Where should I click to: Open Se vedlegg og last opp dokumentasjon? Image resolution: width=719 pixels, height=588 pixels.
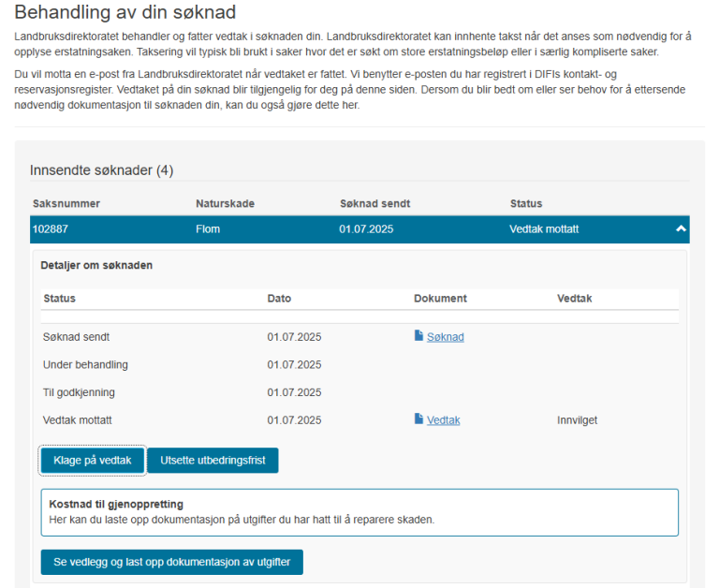[171, 562]
